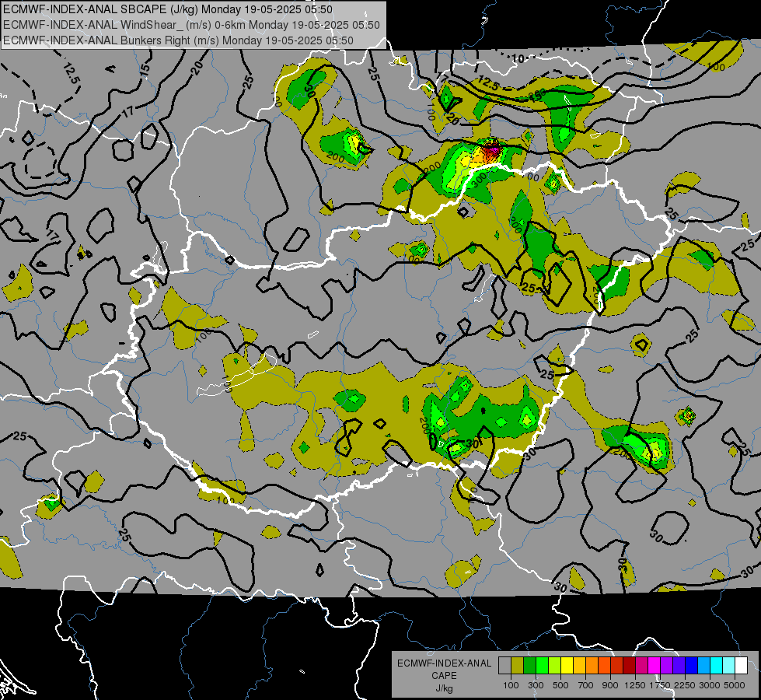Select the lime yellow-green legend swatch
The width and height of the screenshot is (761, 700).
click(554, 665)
